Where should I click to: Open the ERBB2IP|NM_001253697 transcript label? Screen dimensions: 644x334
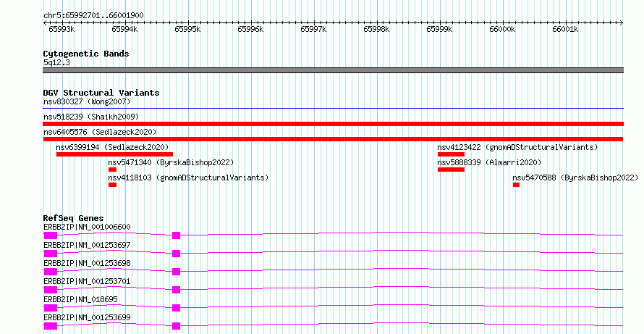(87, 245)
